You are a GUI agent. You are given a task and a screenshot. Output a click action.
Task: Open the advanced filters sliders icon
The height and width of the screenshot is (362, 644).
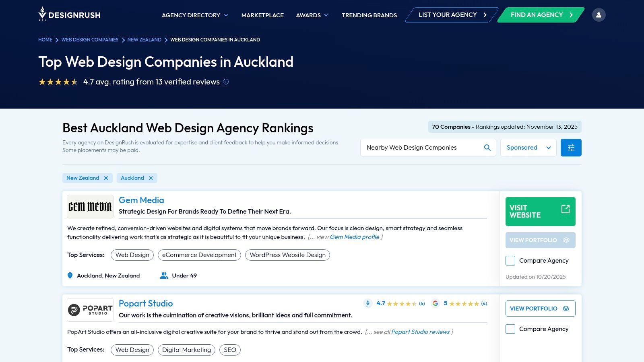point(571,147)
